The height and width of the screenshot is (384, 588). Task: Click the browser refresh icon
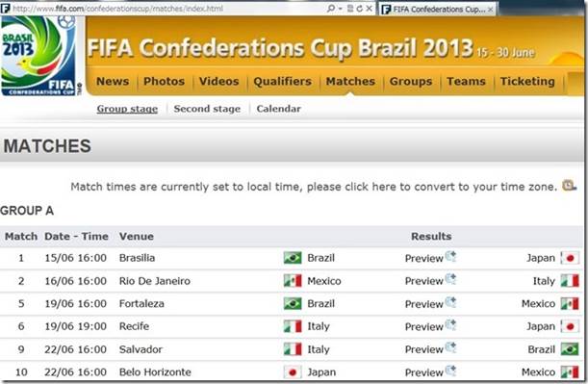point(360,9)
